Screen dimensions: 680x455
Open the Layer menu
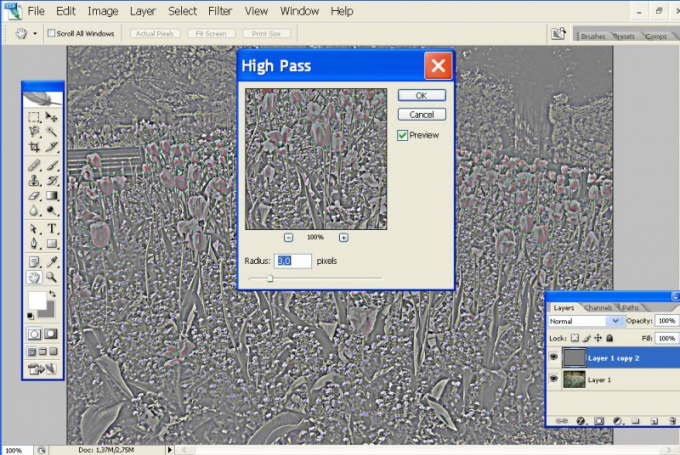coord(143,11)
